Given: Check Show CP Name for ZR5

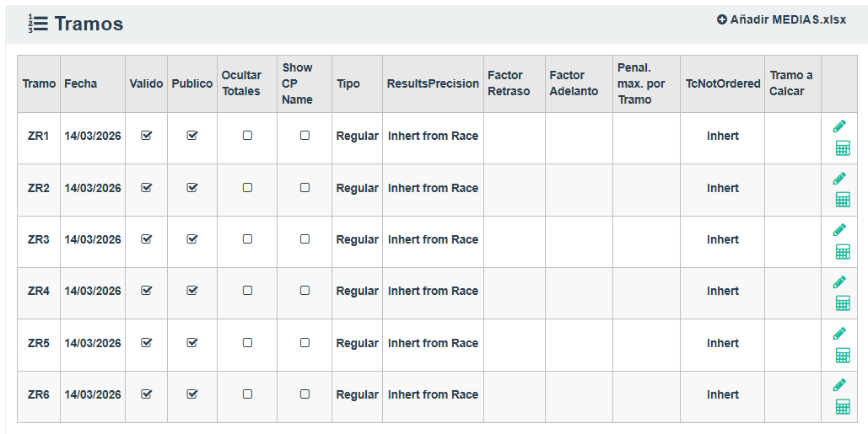Looking at the screenshot, I should pos(305,343).
